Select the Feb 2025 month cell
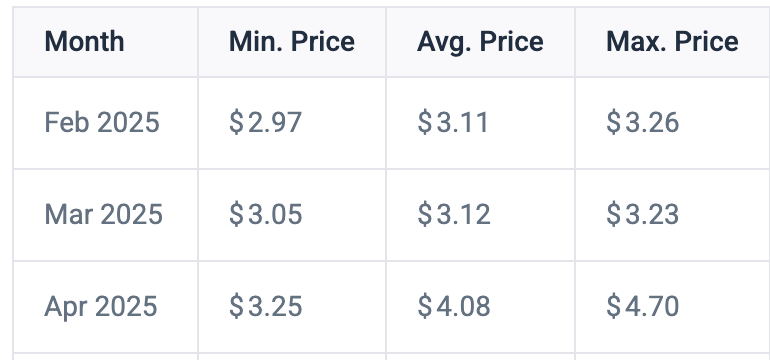Screen dimensions: 770x360 105,123
